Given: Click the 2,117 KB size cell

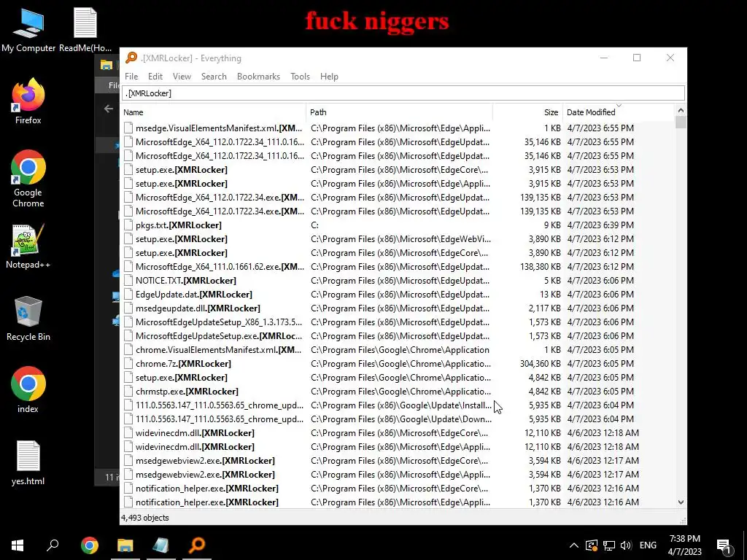Looking at the screenshot, I should point(544,308).
